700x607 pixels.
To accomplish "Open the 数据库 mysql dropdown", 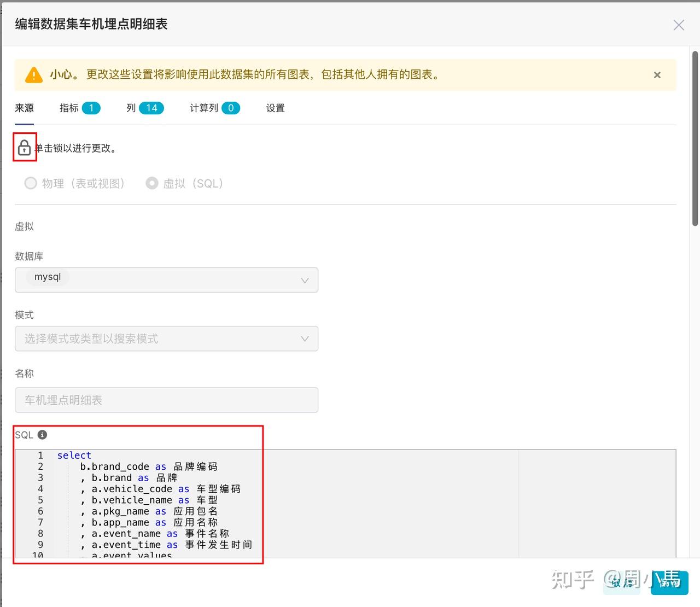I will [166, 280].
